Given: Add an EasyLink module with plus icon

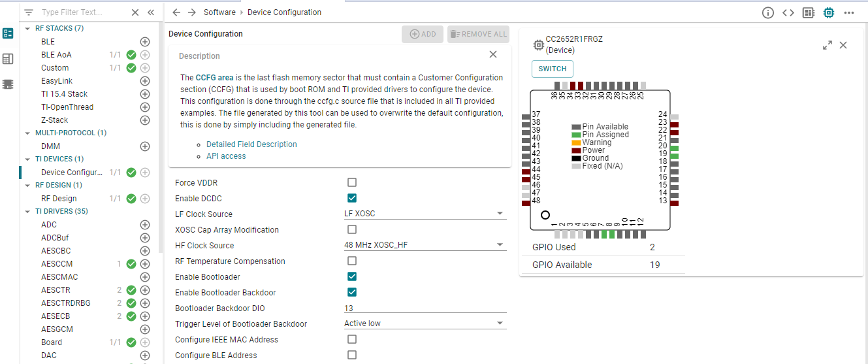Looking at the screenshot, I should [x=145, y=81].
